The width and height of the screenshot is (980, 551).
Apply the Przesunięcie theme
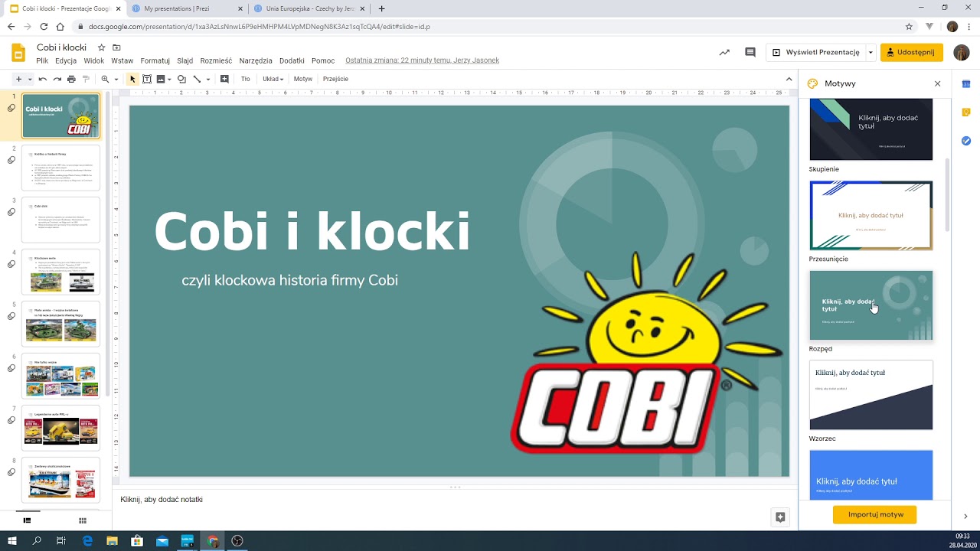[x=871, y=215]
